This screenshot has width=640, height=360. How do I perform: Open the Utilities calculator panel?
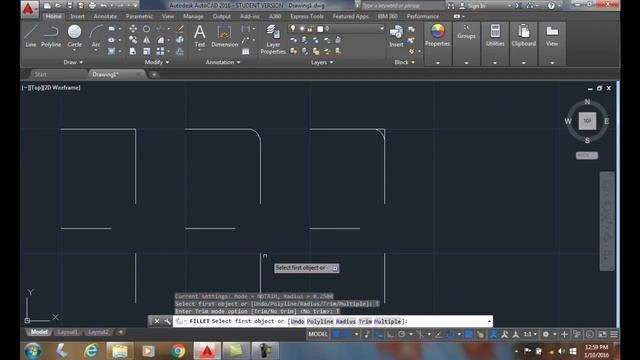point(495,35)
